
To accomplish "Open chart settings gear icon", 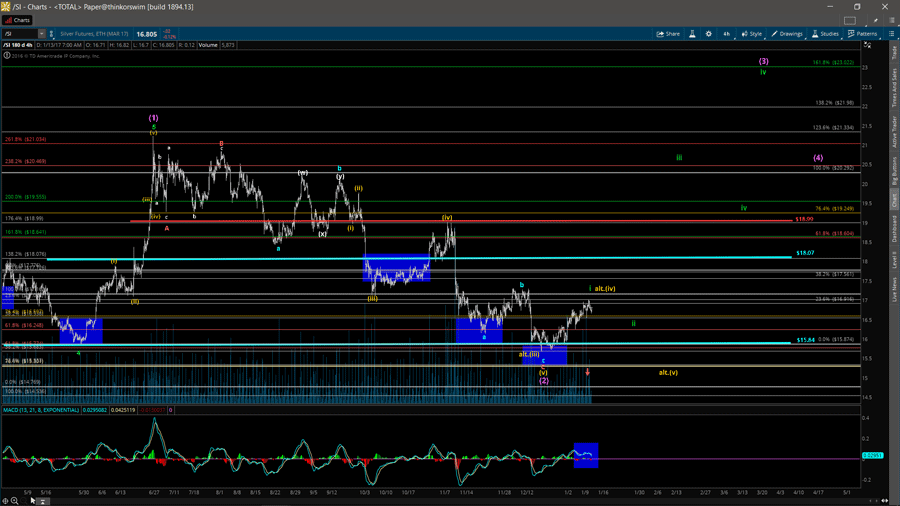I will click(x=709, y=34).
